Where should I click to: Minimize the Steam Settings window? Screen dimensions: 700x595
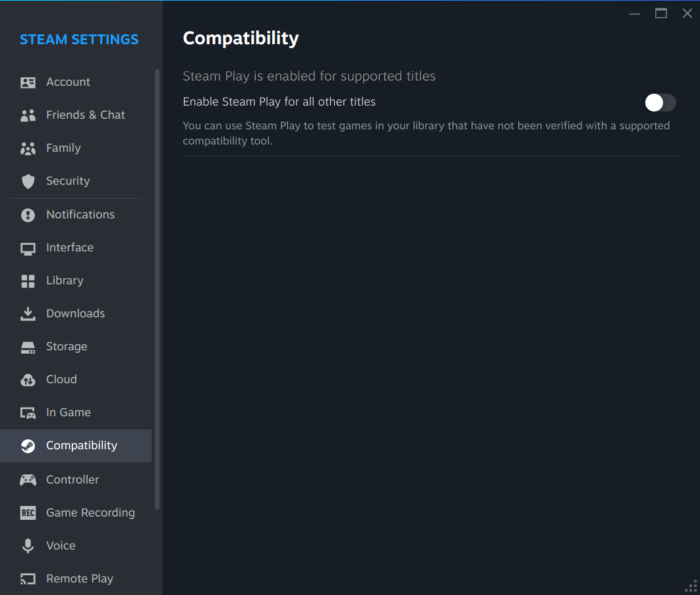(x=635, y=13)
